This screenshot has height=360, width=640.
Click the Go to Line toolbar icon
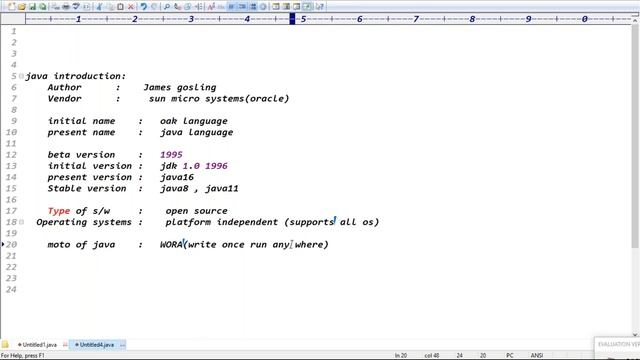click(x=198, y=7)
